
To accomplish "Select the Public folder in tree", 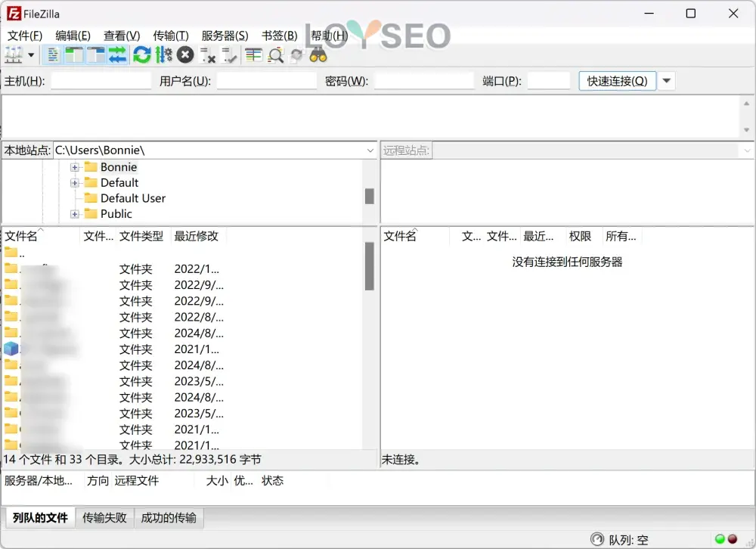I will (116, 214).
